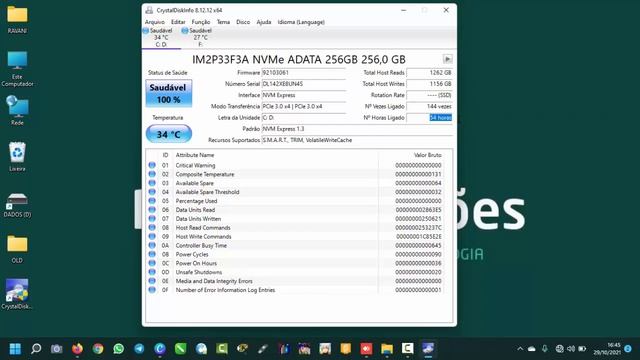This screenshot has width=640, height=360.
Task: Click the microphone tray icon
Action: [544, 349]
